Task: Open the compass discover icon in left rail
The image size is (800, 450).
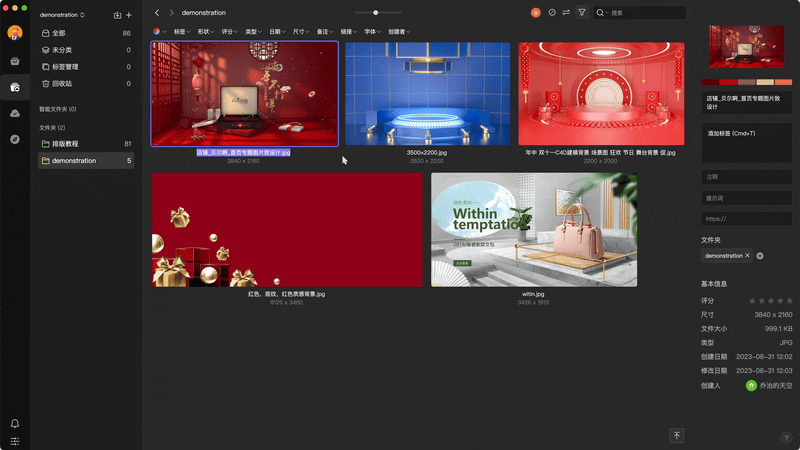Action: pyautogui.click(x=15, y=139)
